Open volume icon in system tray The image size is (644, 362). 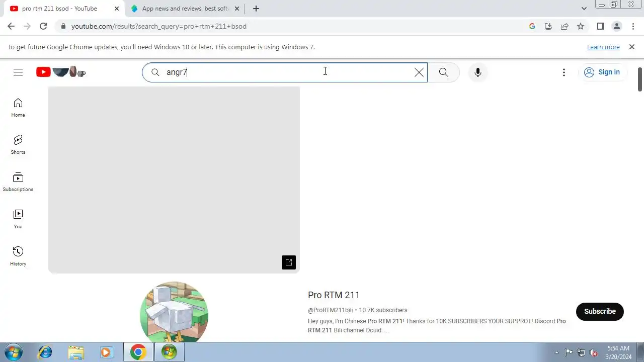pos(593,352)
